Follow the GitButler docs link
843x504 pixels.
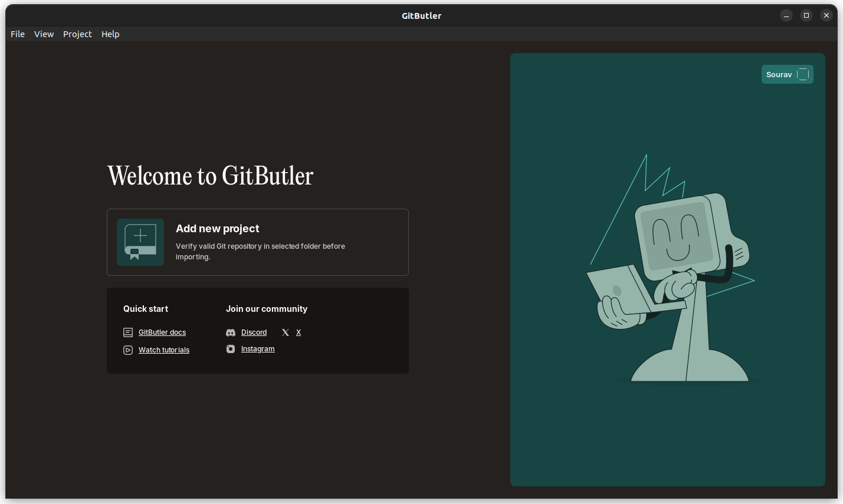[162, 332]
